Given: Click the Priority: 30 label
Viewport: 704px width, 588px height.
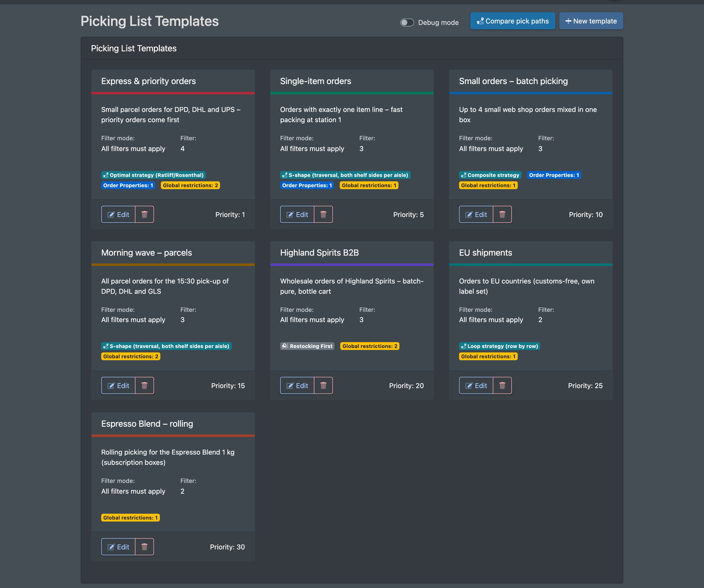Looking at the screenshot, I should pyautogui.click(x=227, y=547).
